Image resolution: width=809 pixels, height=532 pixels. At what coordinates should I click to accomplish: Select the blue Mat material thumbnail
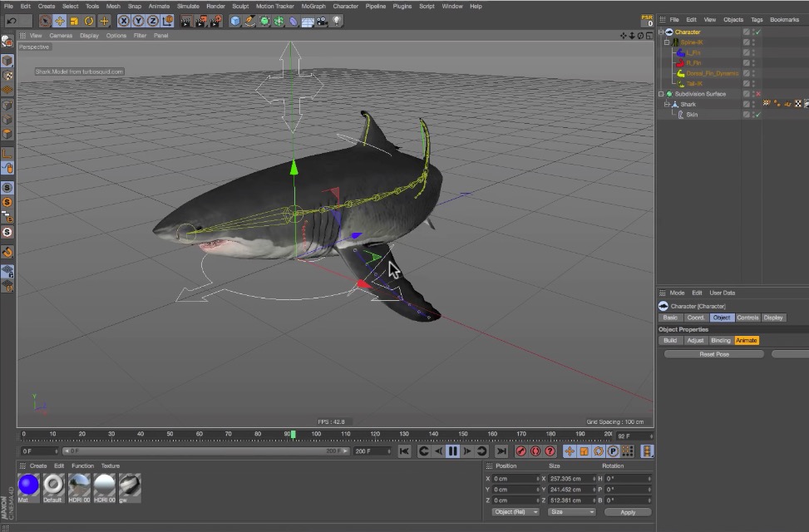click(28, 485)
